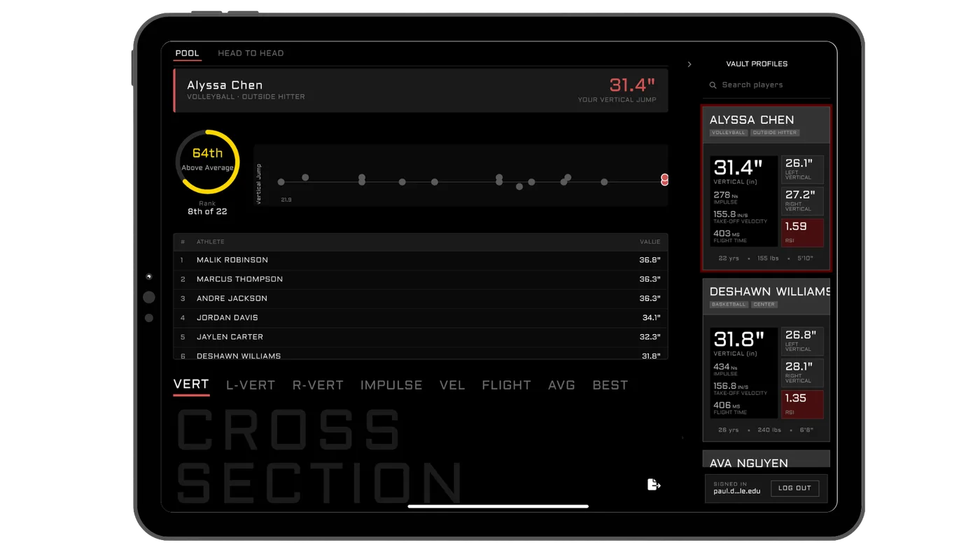Click the Marcus Thompson row
This screenshot has width=980, height=552.
[420, 279]
